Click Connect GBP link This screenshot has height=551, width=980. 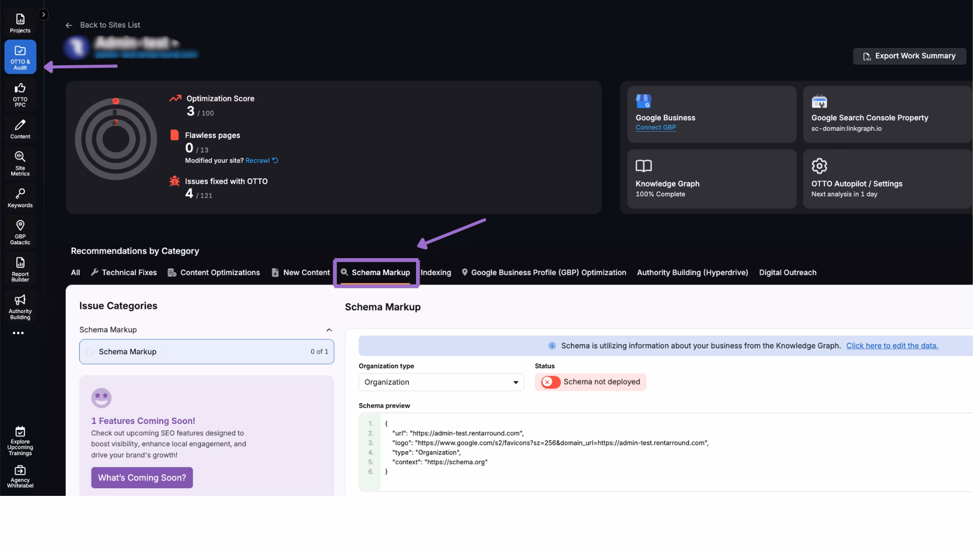[655, 128]
